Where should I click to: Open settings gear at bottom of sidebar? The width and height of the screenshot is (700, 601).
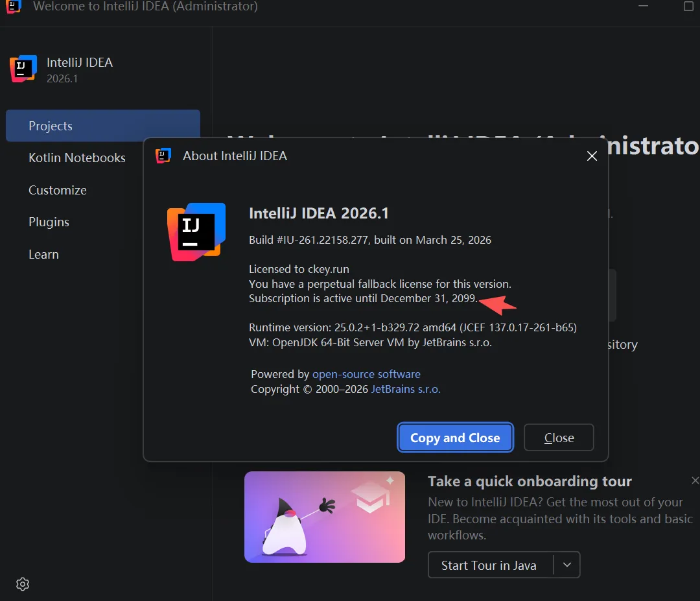pyautogui.click(x=22, y=584)
